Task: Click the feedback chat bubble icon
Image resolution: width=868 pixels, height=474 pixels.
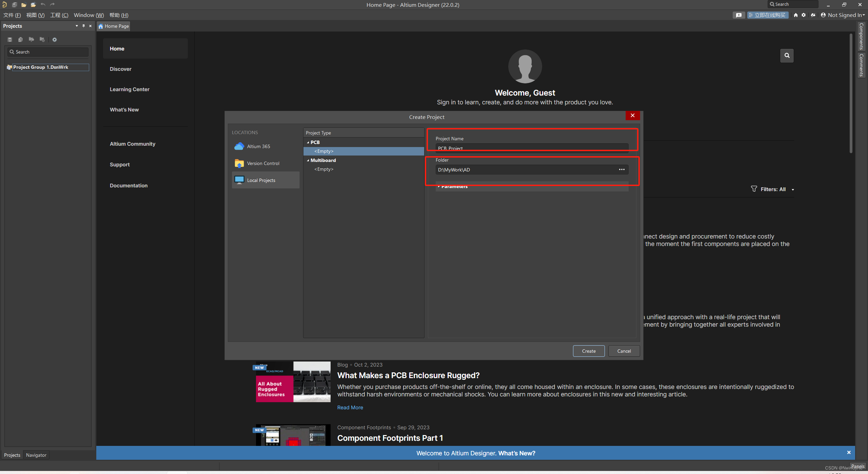Action: click(x=738, y=15)
